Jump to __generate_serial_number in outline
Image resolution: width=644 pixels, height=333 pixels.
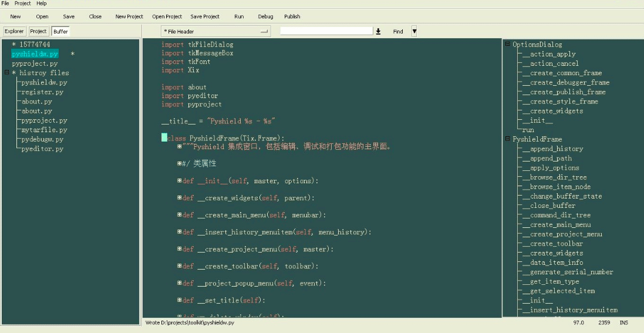click(568, 272)
